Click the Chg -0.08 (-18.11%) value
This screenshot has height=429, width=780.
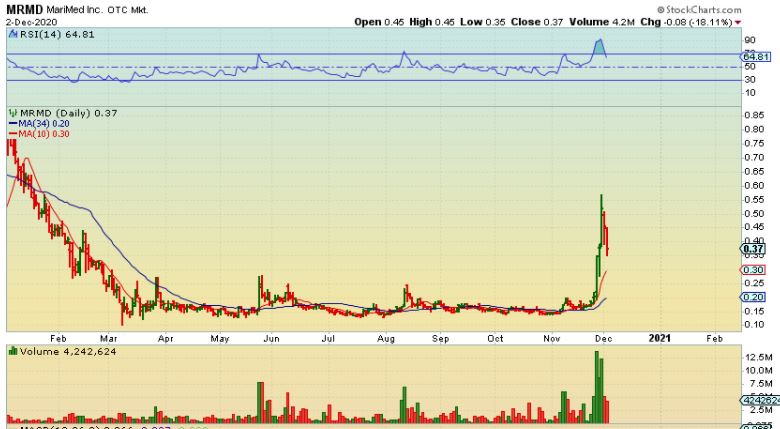686,22
